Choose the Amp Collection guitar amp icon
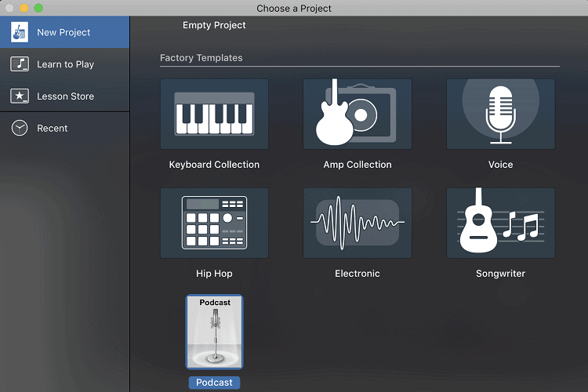The width and height of the screenshot is (588, 392). [358, 114]
